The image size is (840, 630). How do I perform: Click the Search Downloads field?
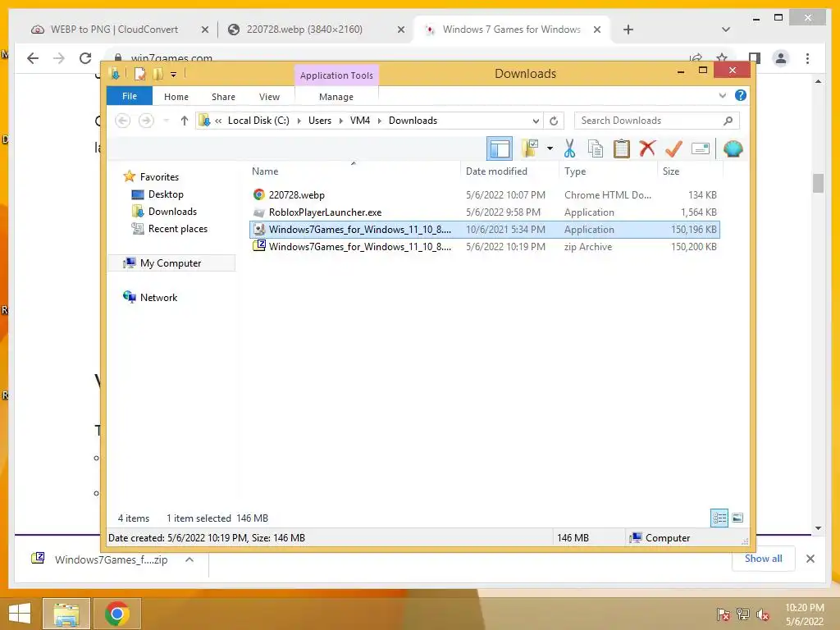click(657, 121)
